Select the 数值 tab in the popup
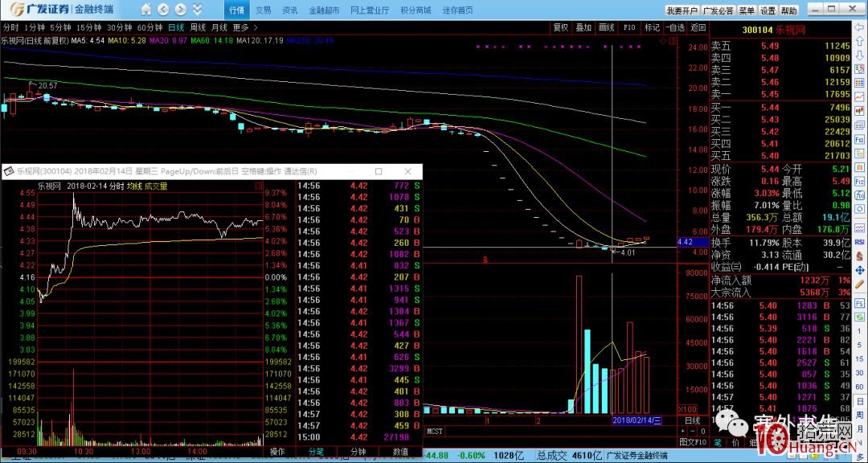This screenshot has height=463, width=868. [x=400, y=452]
